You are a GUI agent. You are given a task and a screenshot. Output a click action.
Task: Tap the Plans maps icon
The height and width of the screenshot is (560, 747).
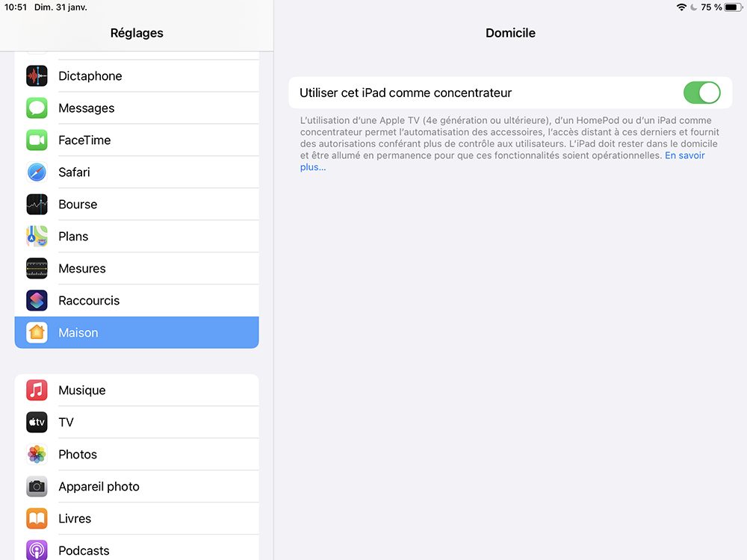[37, 237]
